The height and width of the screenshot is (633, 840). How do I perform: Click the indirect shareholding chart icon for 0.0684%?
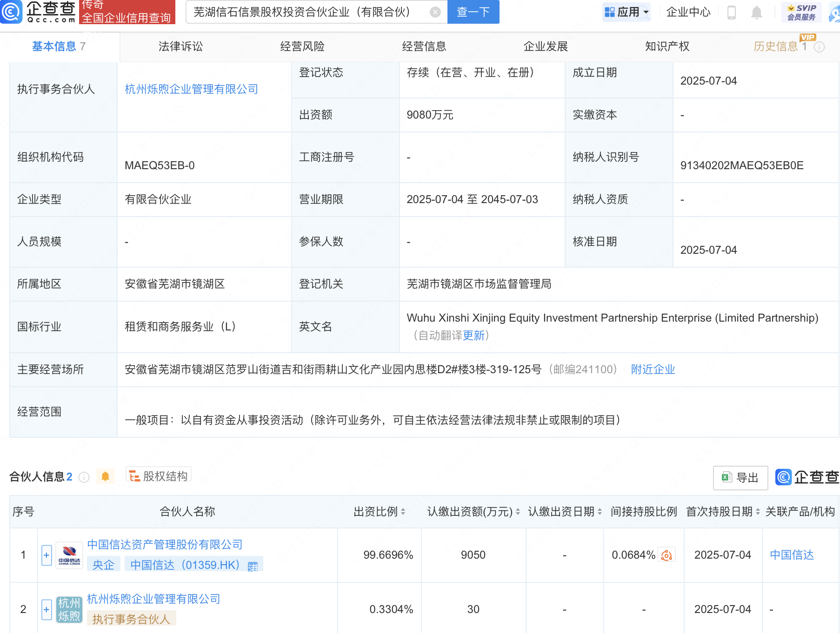[667, 555]
